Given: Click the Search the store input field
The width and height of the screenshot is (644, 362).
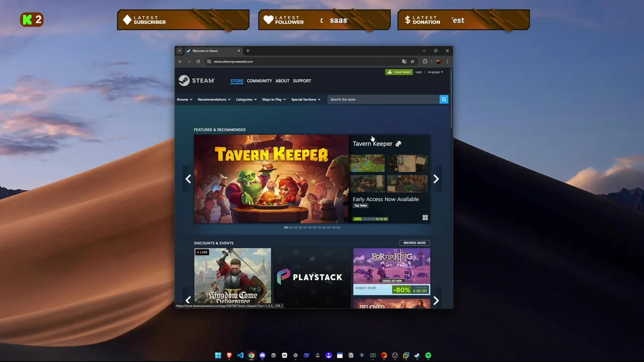Looking at the screenshot, I should [383, 100].
